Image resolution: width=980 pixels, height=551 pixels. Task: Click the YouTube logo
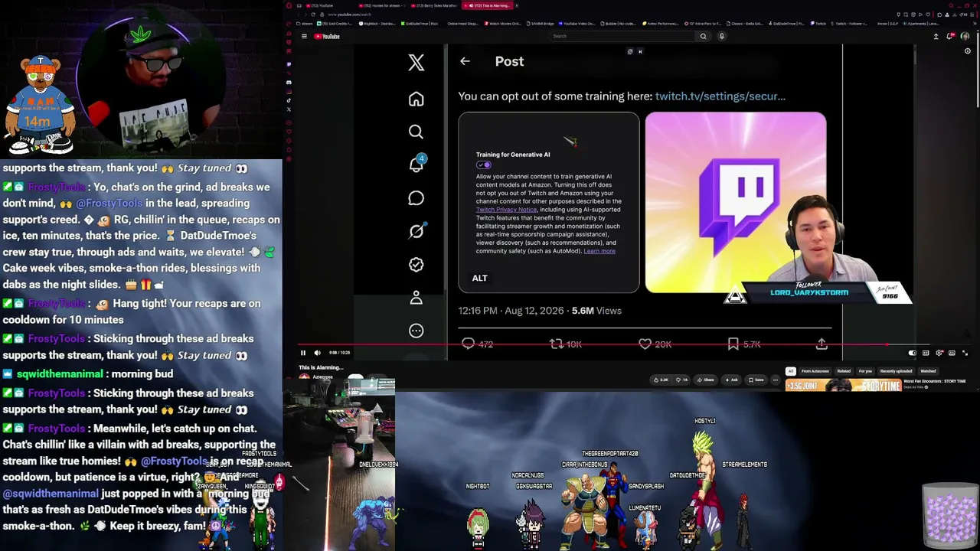pos(327,36)
